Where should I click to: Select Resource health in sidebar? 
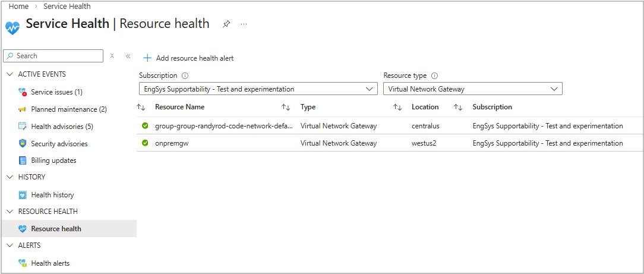[68, 229]
